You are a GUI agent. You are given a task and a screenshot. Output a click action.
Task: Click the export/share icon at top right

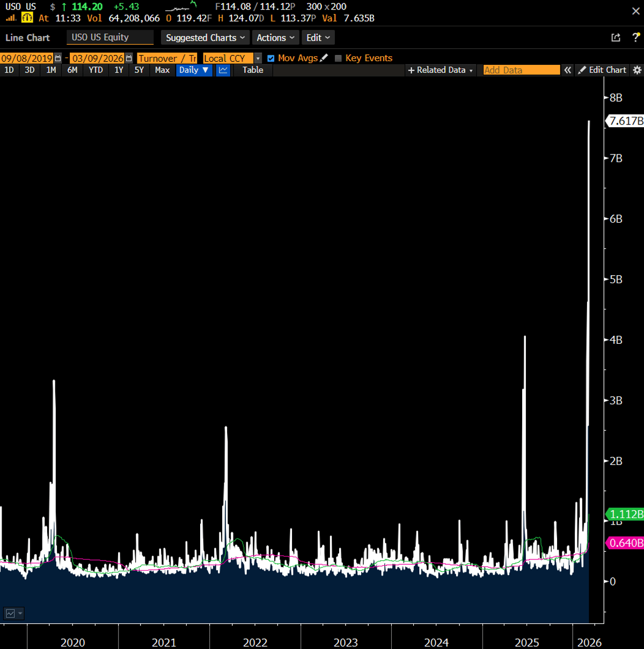click(x=615, y=38)
